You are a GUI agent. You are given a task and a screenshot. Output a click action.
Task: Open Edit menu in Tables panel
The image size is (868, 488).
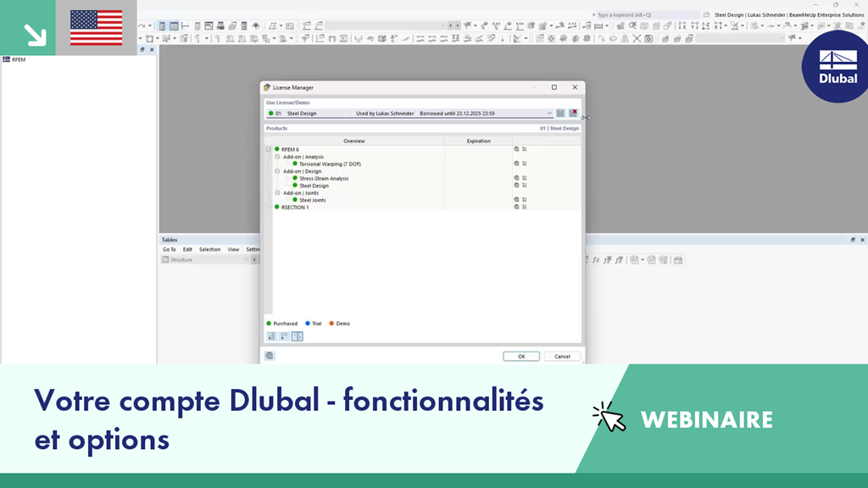187,250
